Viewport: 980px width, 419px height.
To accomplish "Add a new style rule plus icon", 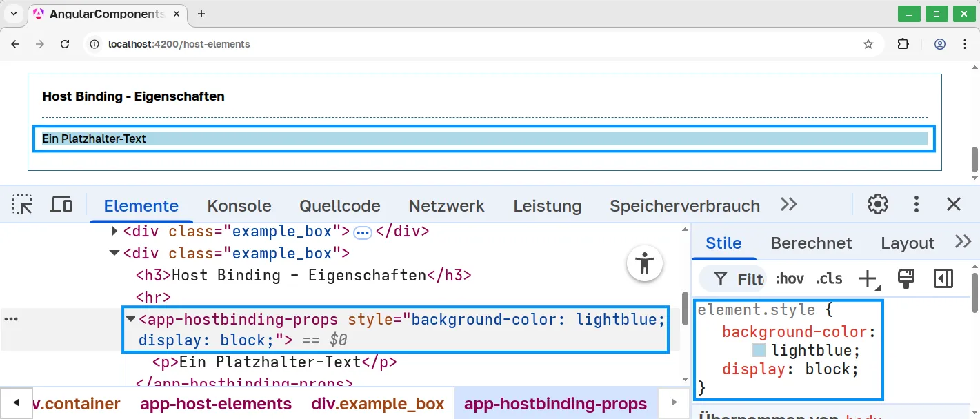I will click(x=868, y=278).
